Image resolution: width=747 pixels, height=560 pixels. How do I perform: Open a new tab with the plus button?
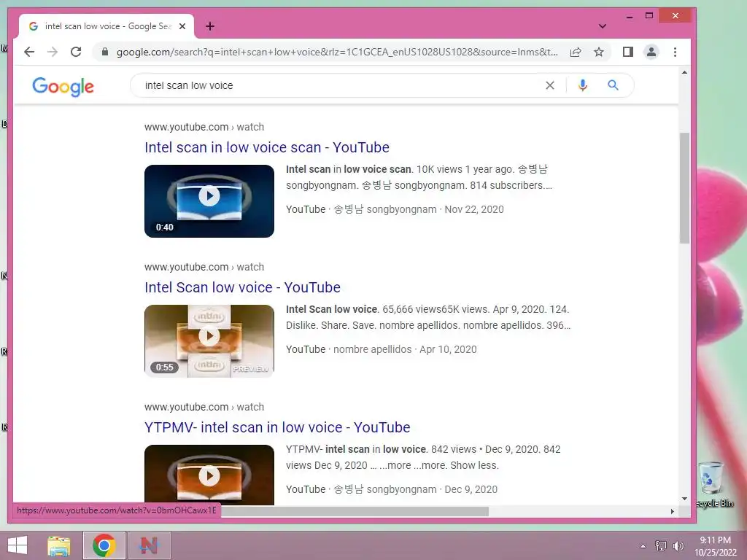210,26
